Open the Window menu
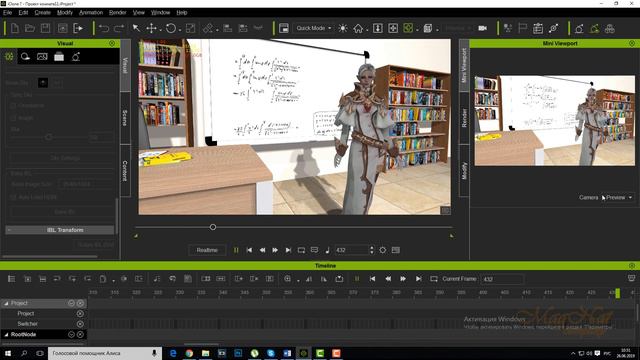Screen dimensions: 640x360 [160, 13]
